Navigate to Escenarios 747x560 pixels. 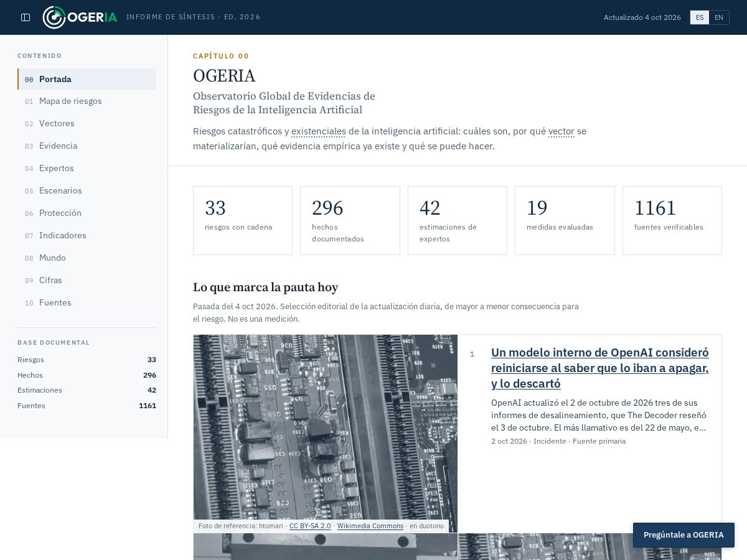[87, 190]
